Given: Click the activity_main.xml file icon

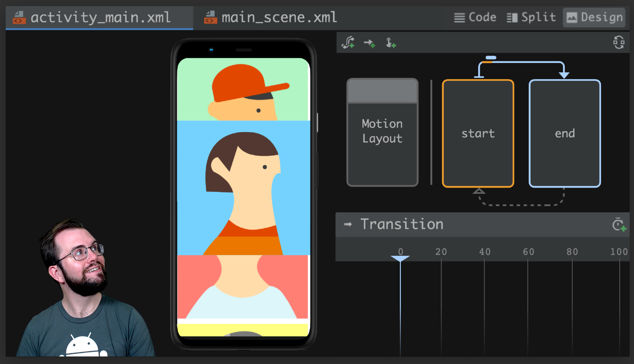Looking at the screenshot, I should (19, 17).
